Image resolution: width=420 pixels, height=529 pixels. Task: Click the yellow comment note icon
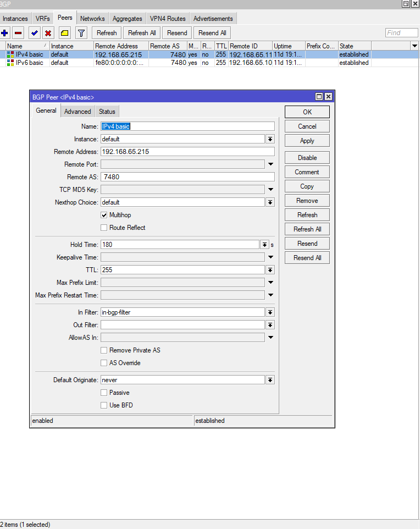click(x=64, y=33)
